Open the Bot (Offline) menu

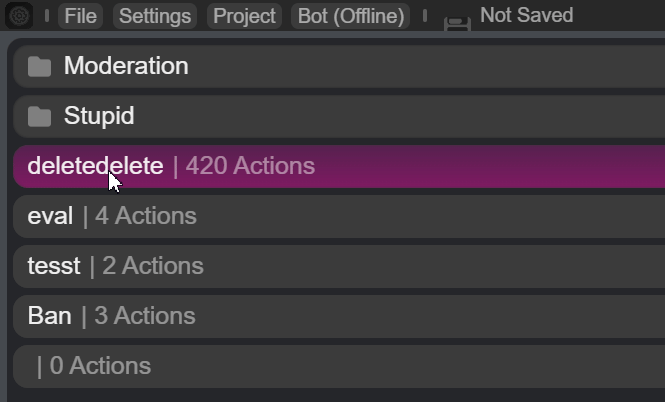pyautogui.click(x=351, y=16)
